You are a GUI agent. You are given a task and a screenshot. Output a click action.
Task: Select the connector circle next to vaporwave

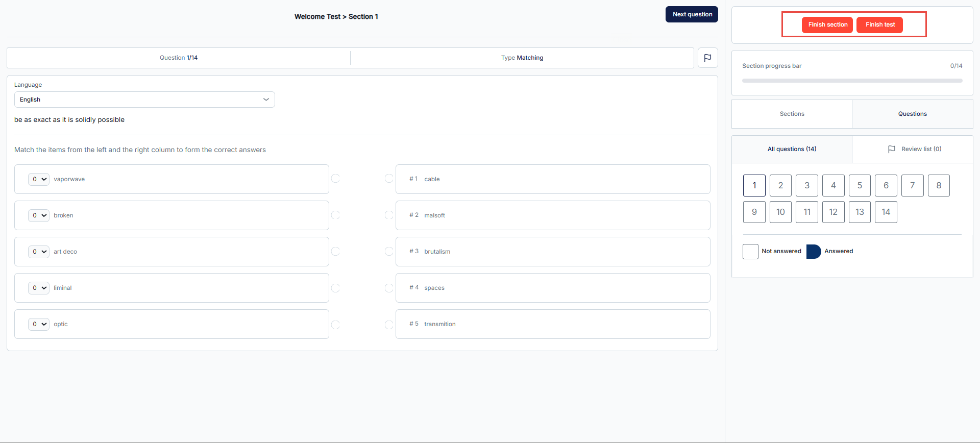tap(335, 179)
